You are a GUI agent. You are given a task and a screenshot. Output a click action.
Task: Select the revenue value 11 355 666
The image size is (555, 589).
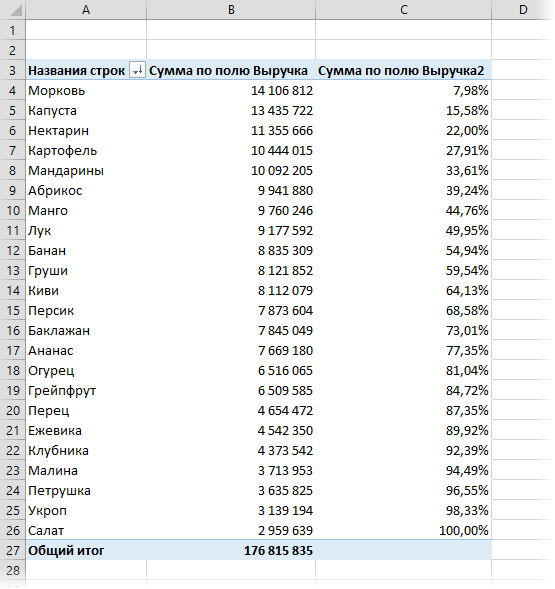tap(231, 130)
